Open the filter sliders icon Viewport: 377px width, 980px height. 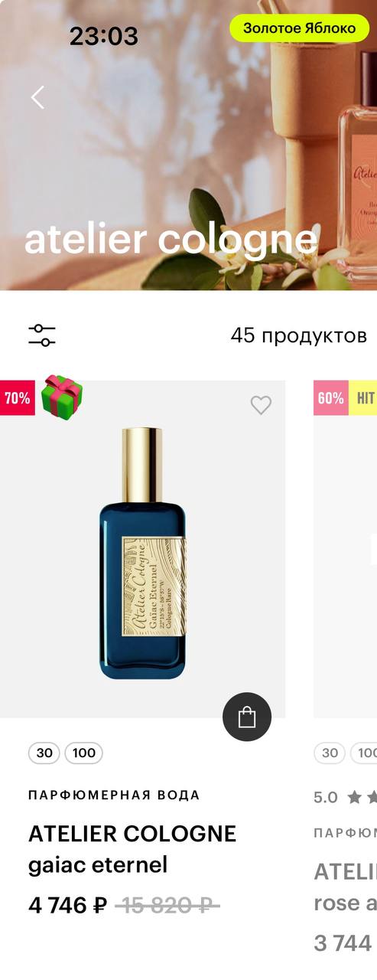[x=42, y=335]
